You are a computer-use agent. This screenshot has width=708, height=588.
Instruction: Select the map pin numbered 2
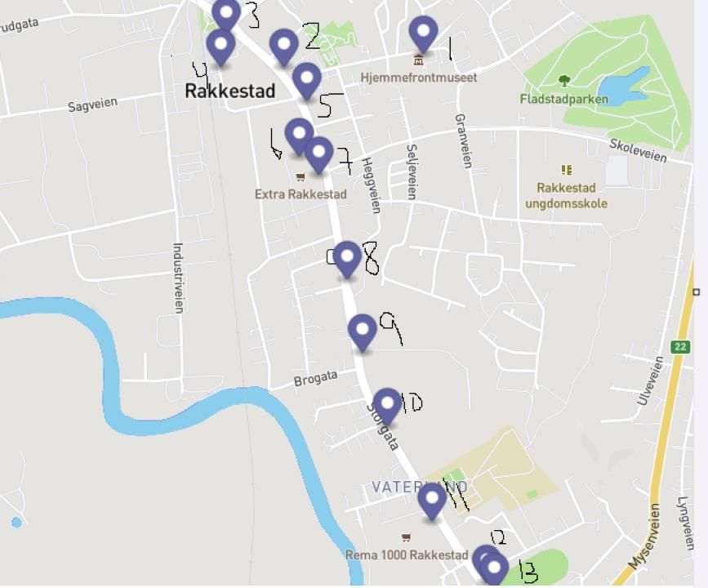coord(283,46)
